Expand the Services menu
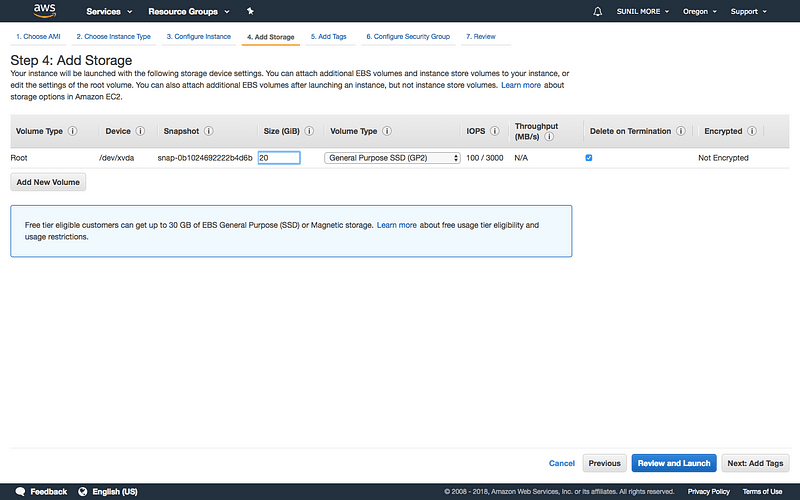 pyautogui.click(x=109, y=11)
